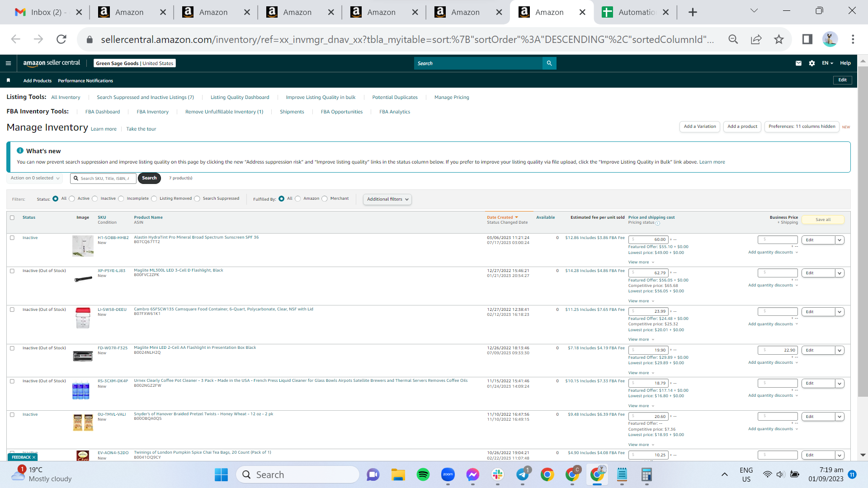Expand View more for Urnex Coffee Cleaner
The height and width of the screenshot is (488, 868).
(x=641, y=406)
